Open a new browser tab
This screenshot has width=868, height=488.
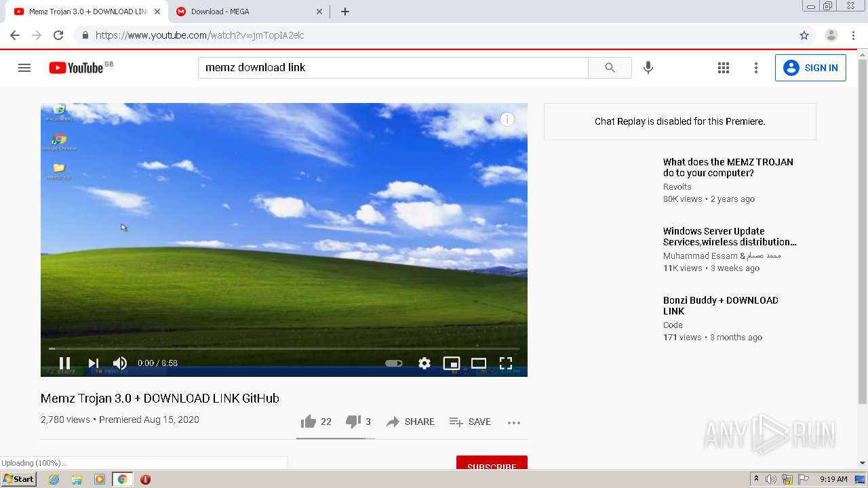345,12
